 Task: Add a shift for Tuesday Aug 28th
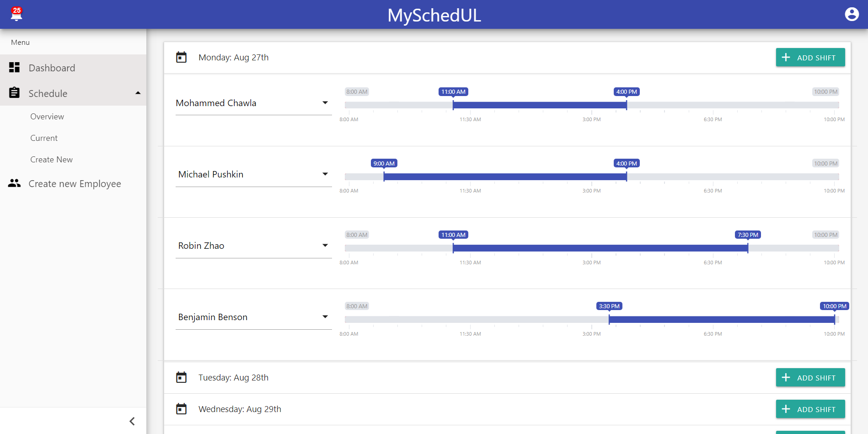(810, 378)
